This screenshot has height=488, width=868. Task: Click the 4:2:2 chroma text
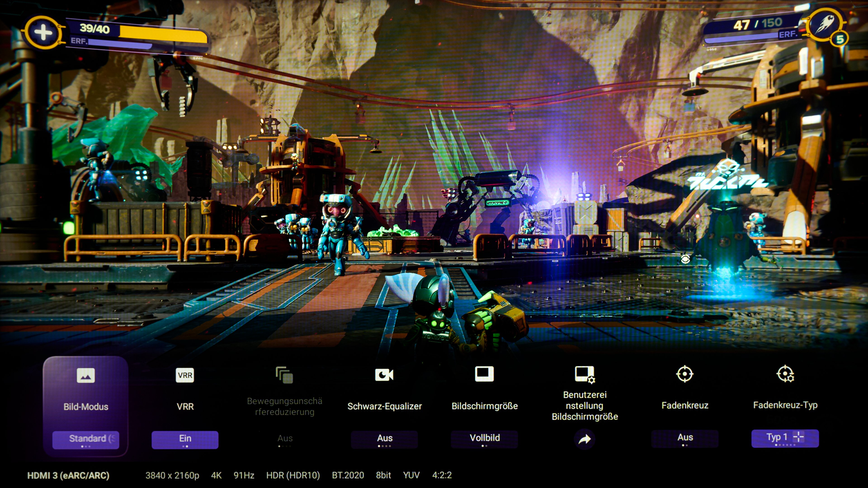click(442, 475)
